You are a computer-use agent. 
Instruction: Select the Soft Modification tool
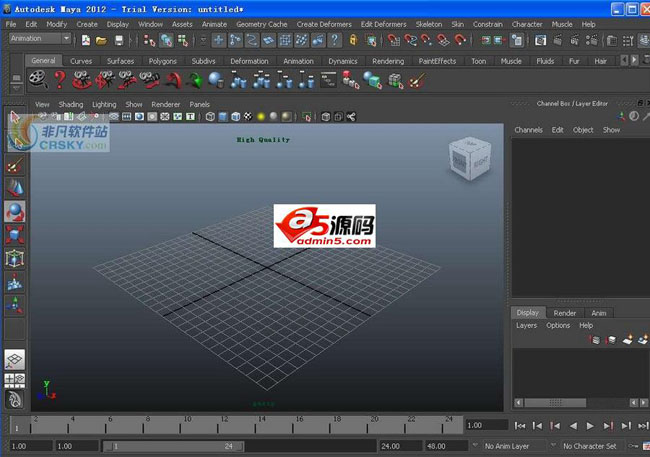click(x=15, y=282)
